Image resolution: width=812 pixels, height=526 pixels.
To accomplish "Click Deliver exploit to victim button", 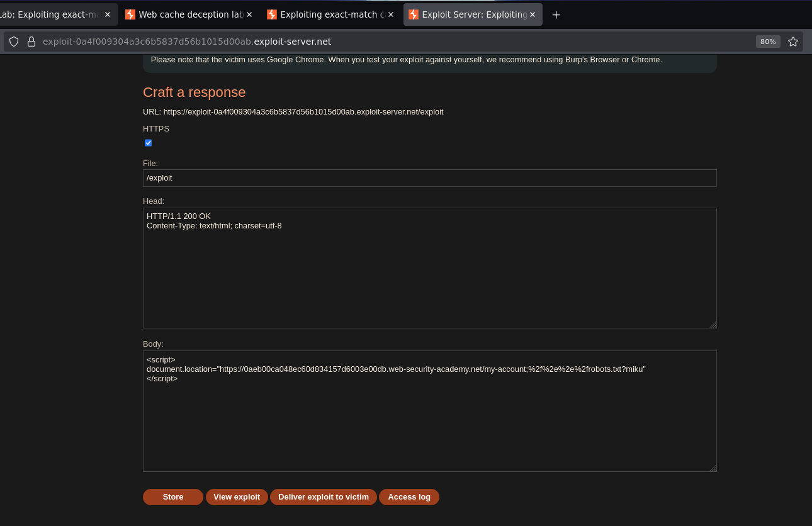I will (324, 497).
